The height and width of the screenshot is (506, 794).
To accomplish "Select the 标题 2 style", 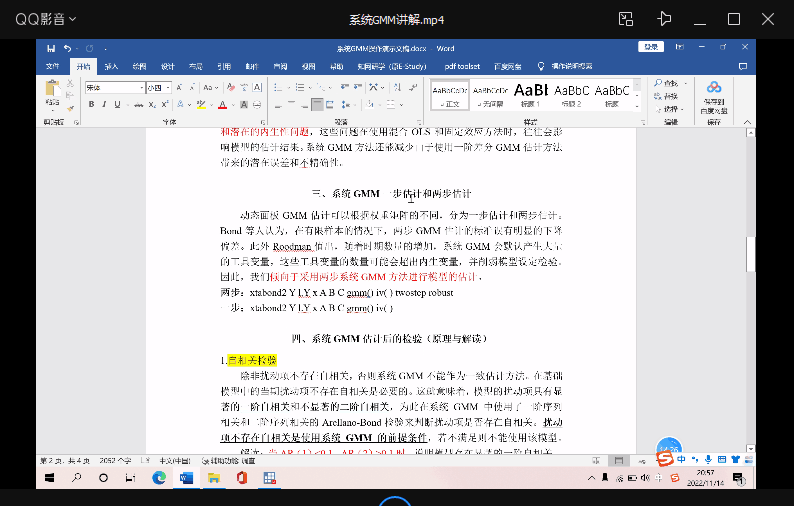I will pos(571,95).
